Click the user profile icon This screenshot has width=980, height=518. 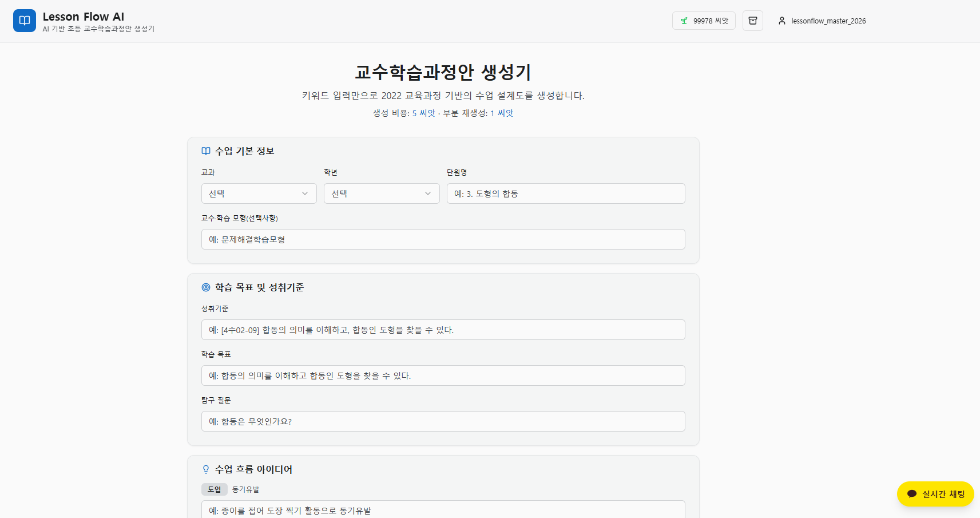pyautogui.click(x=782, y=21)
